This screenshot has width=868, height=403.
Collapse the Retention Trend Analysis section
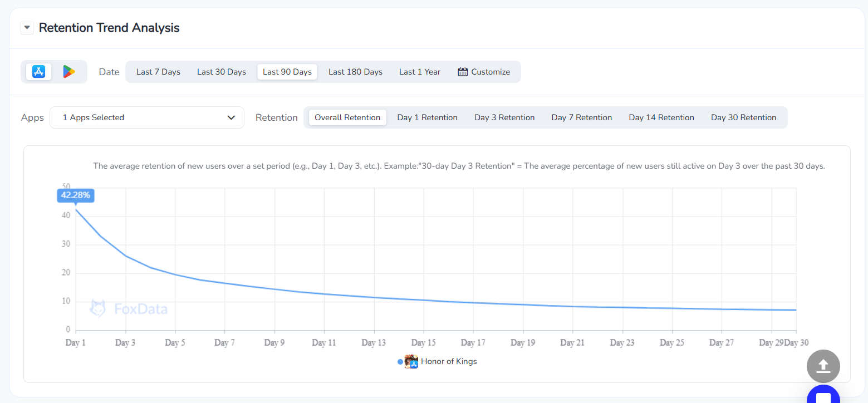pos(27,28)
